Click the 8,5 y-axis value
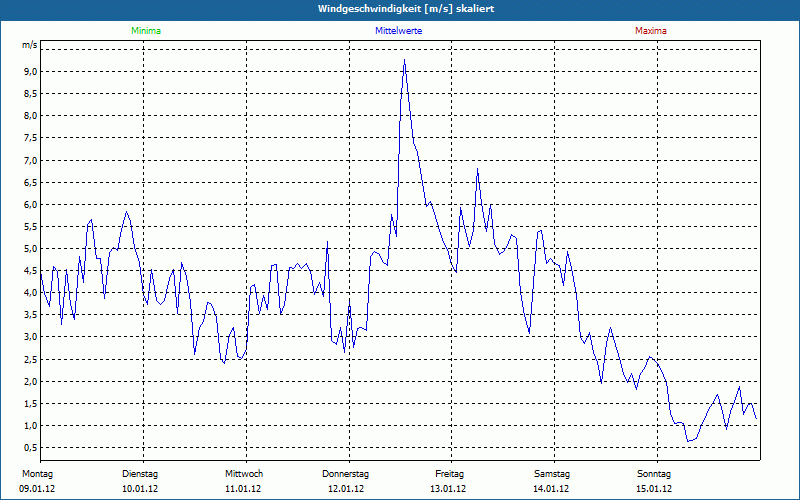This screenshot has height=500, width=800. (x=31, y=93)
